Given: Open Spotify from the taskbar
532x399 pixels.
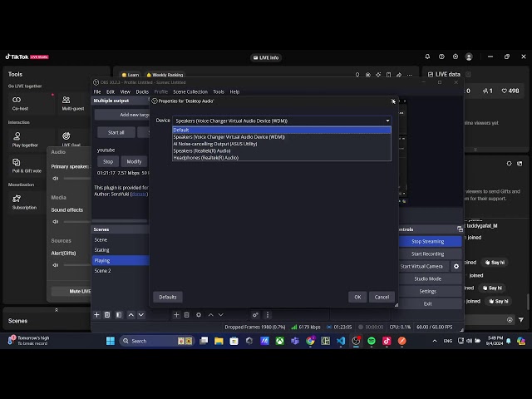Looking at the screenshot, I should pos(372,341).
